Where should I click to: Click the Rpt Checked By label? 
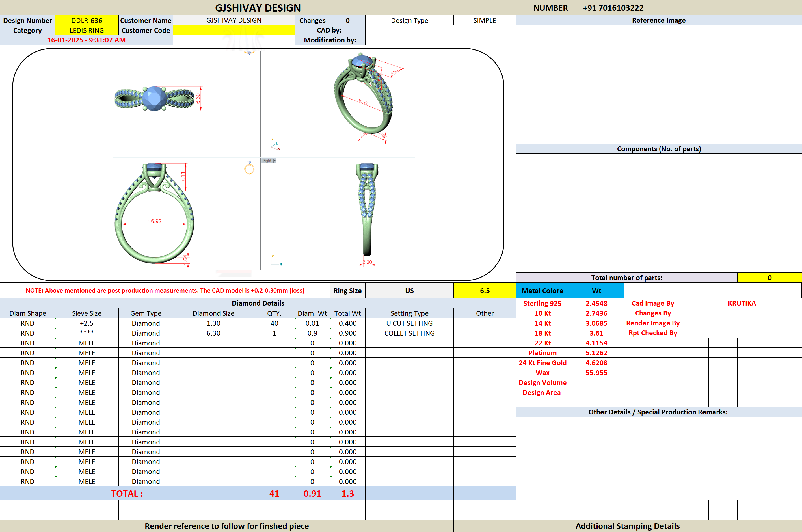coord(653,333)
